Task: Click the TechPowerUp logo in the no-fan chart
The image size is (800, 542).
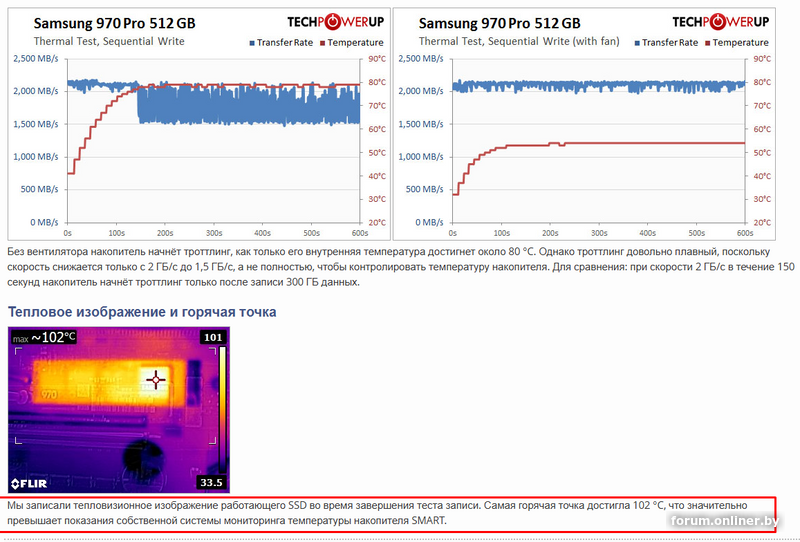Action: coord(335,21)
